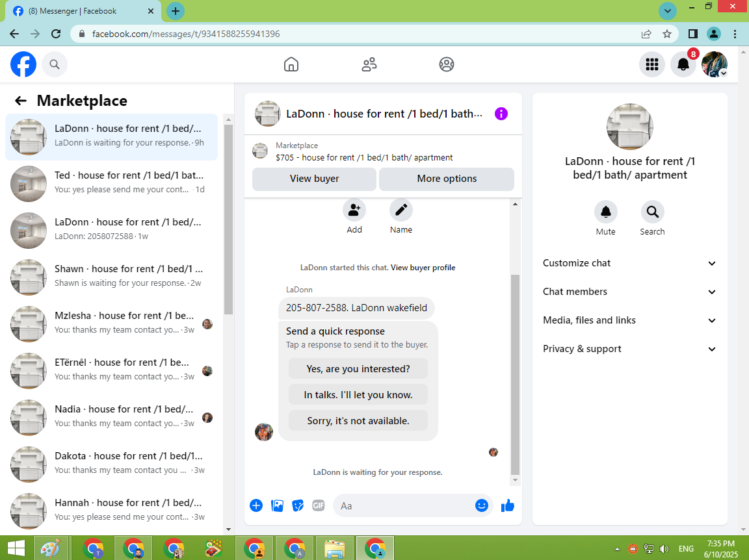
Task: Expand Media, files and links section
Action: click(629, 320)
